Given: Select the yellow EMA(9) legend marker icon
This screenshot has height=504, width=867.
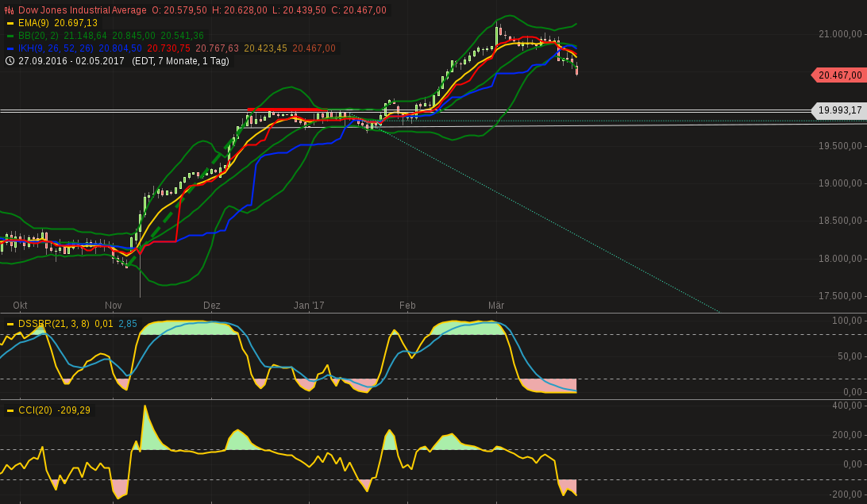Looking at the screenshot, I should [10, 24].
